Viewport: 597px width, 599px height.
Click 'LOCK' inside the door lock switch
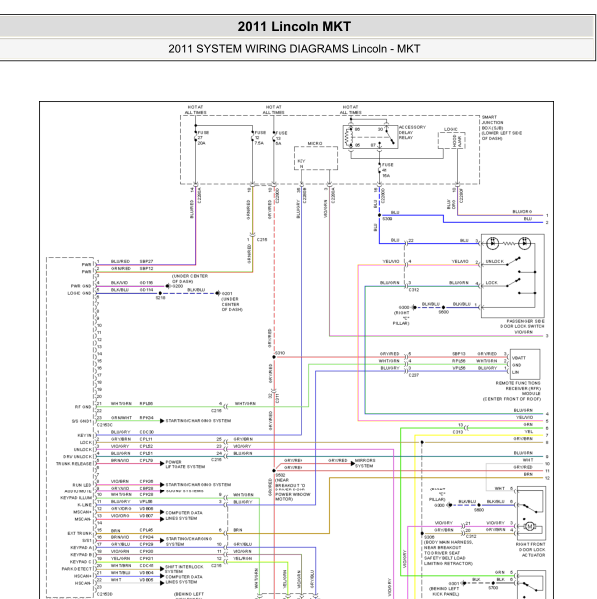coord(491,283)
